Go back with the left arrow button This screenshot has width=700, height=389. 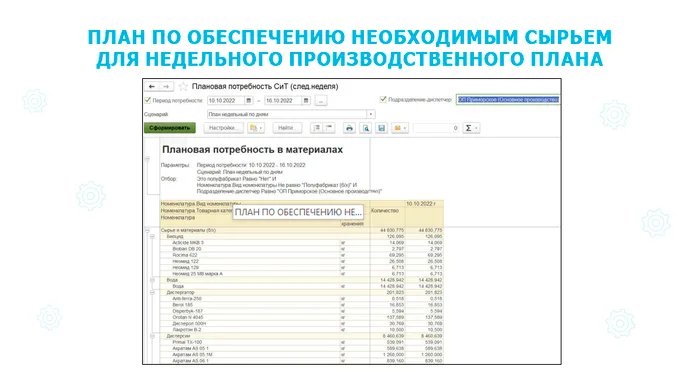coord(152,86)
